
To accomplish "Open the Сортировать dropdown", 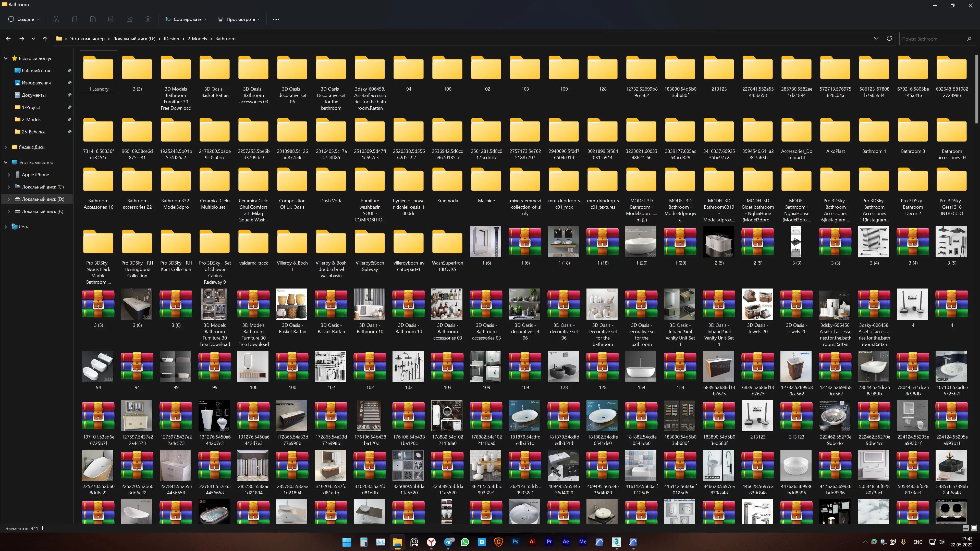I will click(x=186, y=19).
